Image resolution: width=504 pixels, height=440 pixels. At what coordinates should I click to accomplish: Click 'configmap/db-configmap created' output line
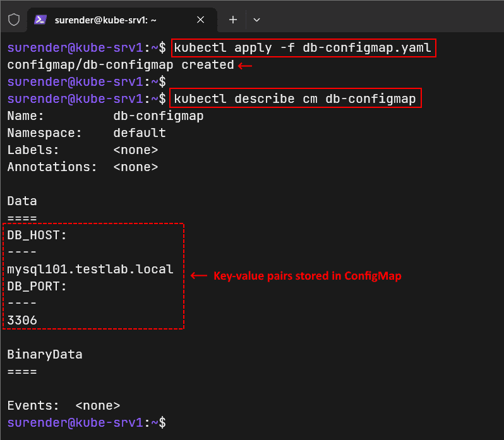[121, 65]
